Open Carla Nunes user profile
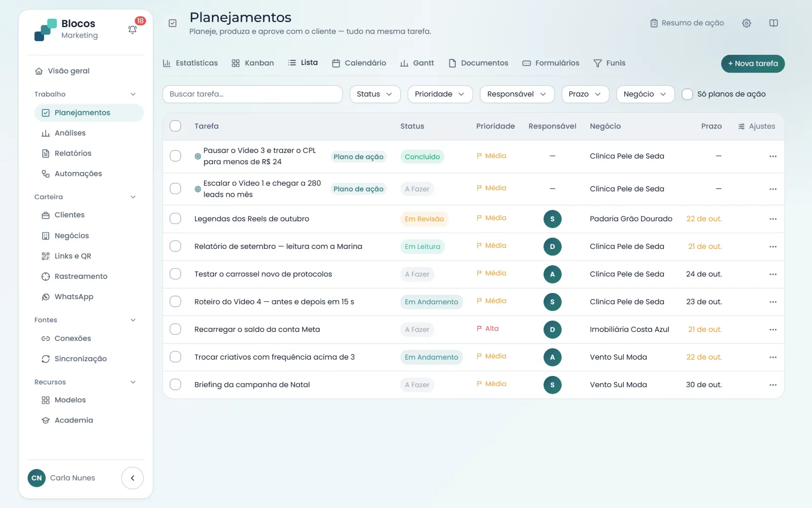Viewport: 812px width, 508px height. (x=62, y=478)
